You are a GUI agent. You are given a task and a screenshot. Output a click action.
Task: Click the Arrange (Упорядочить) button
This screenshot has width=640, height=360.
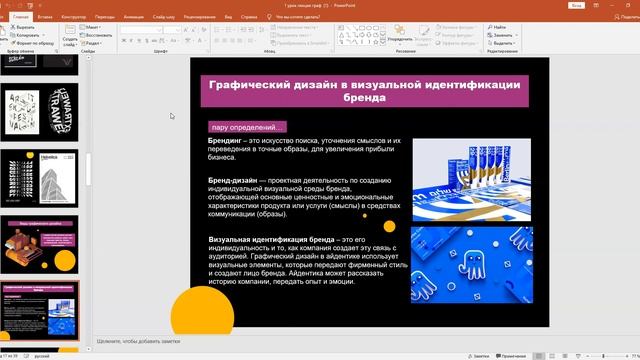click(x=400, y=34)
